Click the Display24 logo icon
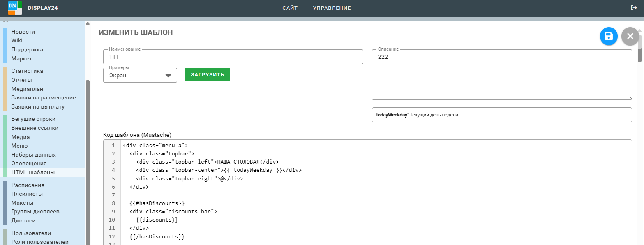Viewport: 644px width, 245px height. tap(15, 8)
